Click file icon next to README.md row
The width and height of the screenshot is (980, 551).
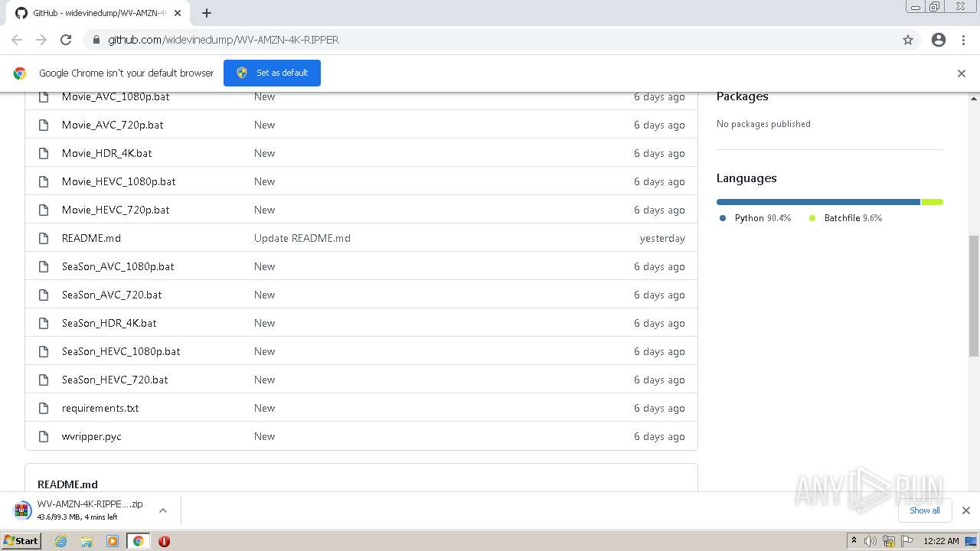[44, 238]
